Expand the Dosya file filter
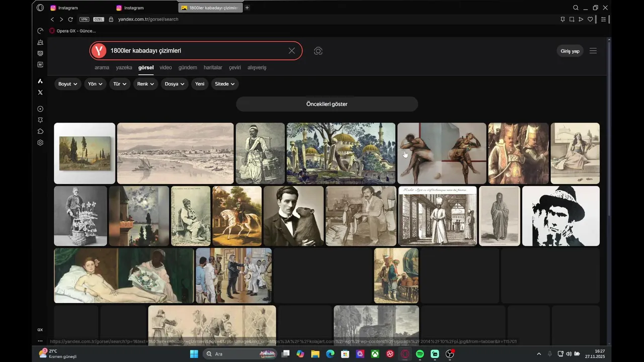This screenshot has height=362, width=644. click(x=175, y=84)
